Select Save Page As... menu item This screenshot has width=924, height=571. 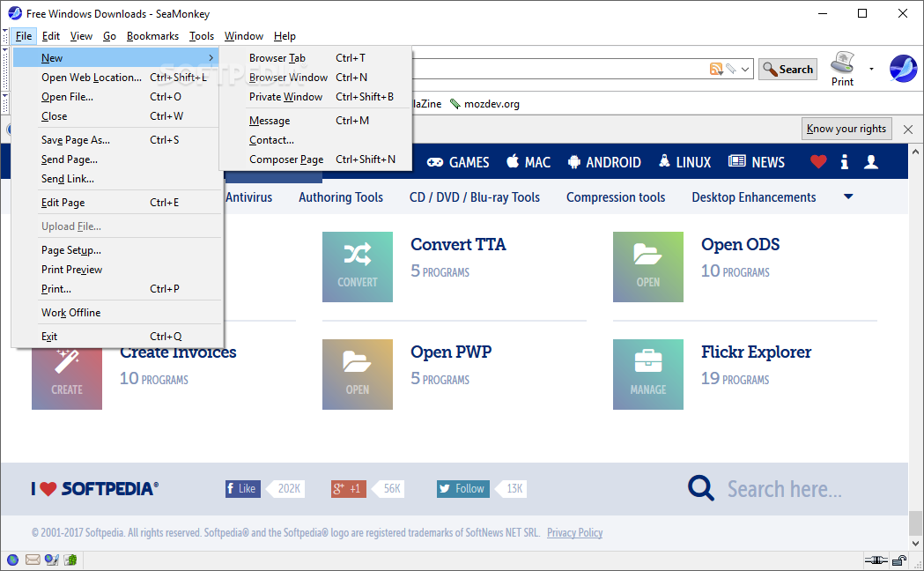click(x=117, y=139)
